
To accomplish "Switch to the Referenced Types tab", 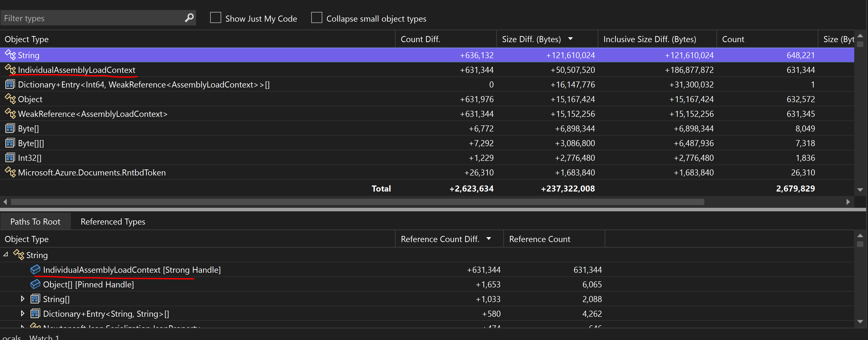I will (113, 222).
